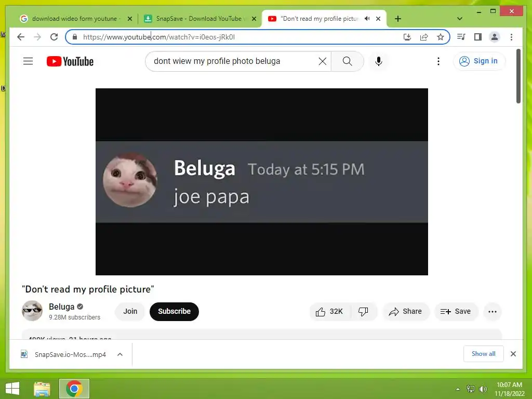Click the YouTube search magnifier button
This screenshot has width=532, height=399.
pos(348,61)
